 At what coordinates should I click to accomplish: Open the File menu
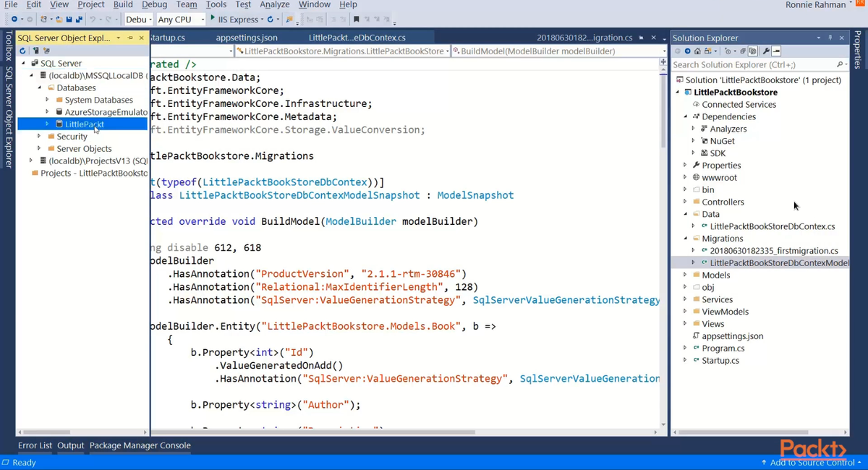coord(11,4)
